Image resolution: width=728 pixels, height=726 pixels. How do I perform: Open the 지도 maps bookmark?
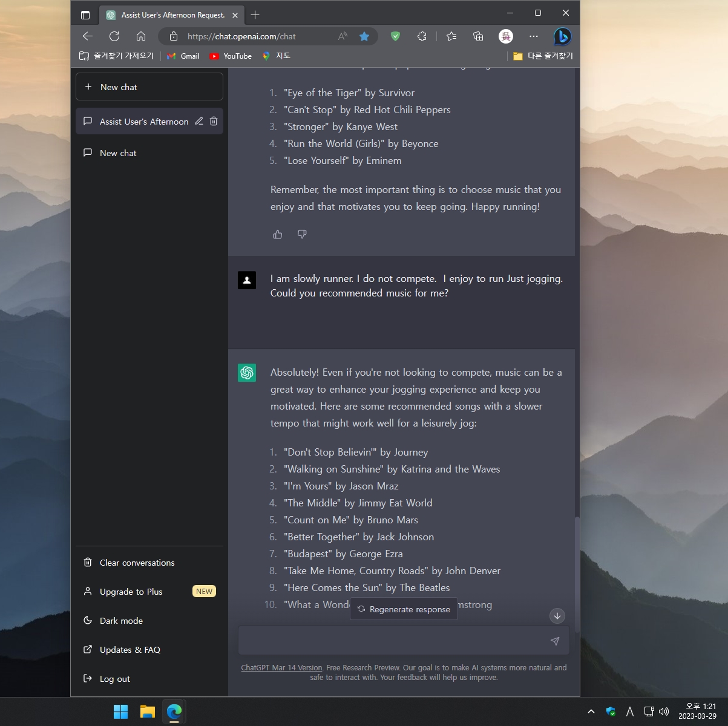pos(276,56)
